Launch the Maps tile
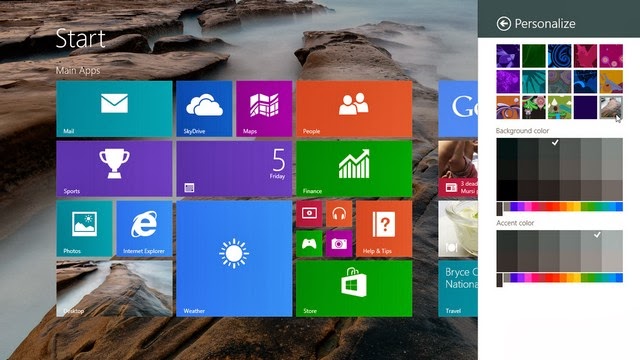This screenshot has height=360, width=640. (x=264, y=109)
